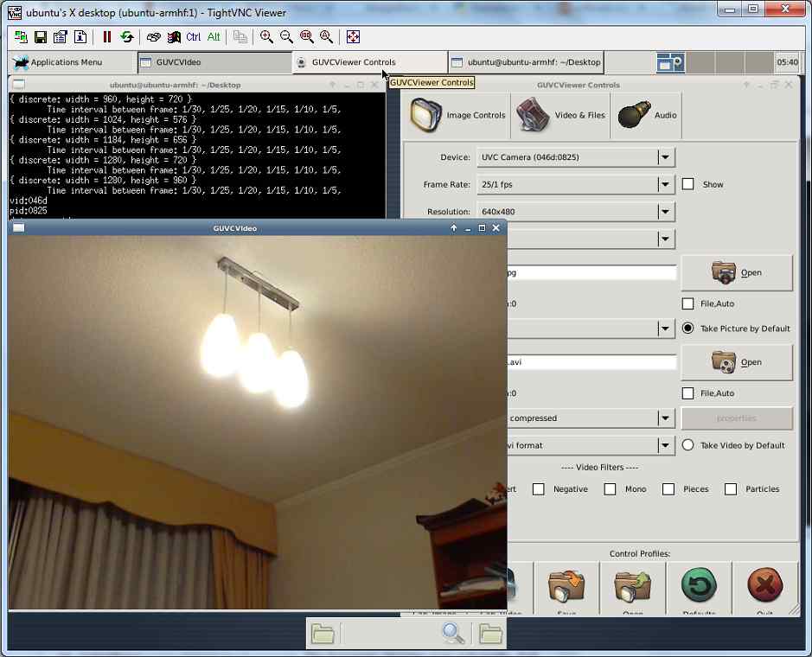
Task: Switch to GUVCVideo in the taskbar
Action: click(214, 62)
